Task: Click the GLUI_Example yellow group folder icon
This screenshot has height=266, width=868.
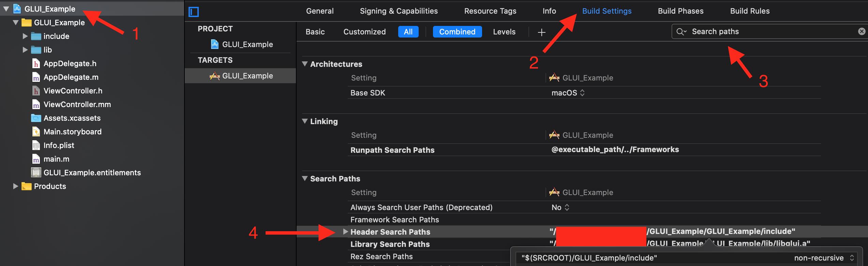Action: [27, 23]
